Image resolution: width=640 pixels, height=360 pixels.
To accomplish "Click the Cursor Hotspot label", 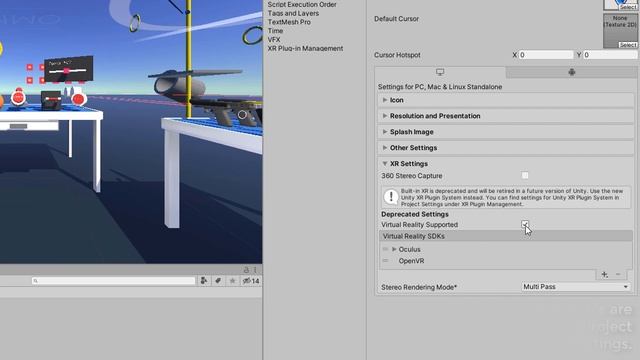I will click(397, 55).
